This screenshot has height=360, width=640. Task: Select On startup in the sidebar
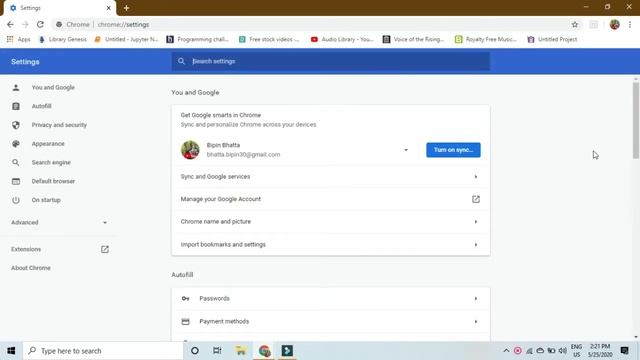tap(46, 200)
